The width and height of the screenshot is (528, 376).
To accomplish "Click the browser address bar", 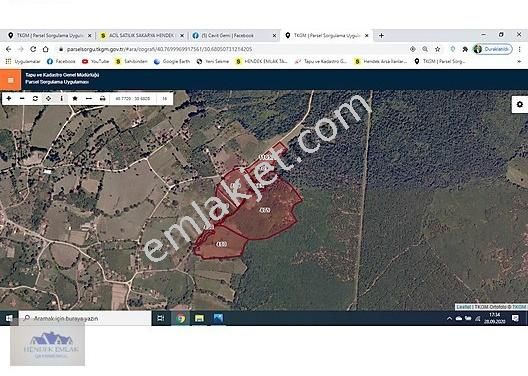I will (232, 49).
